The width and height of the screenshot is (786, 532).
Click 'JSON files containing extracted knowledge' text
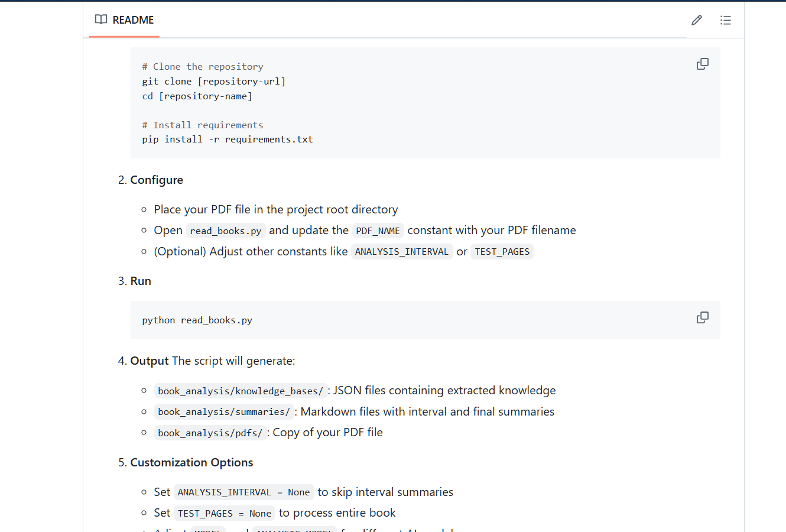(x=444, y=391)
